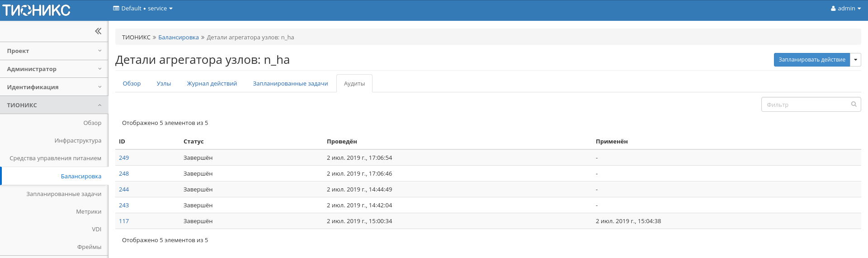Open audit ID 117 link
The width and height of the screenshot is (868, 258).
click(124, 221)
